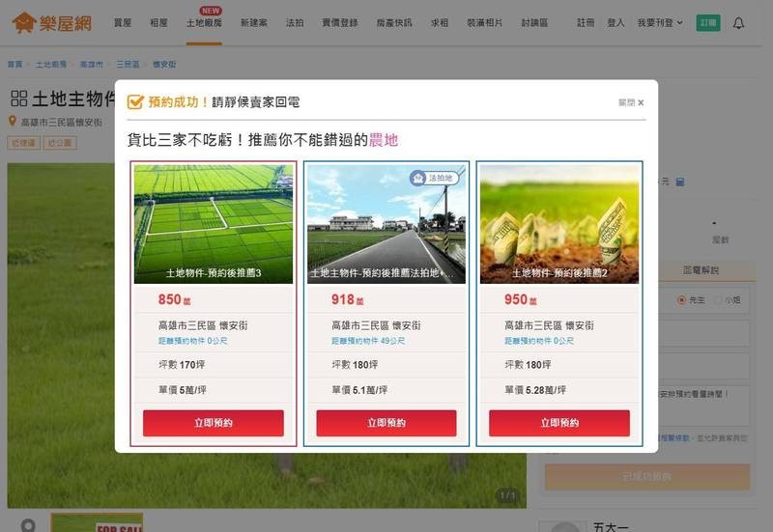Screen dimensions: 773x532
Task: Click the 法拍地 badge on middle listing
Action: [432, 178]
